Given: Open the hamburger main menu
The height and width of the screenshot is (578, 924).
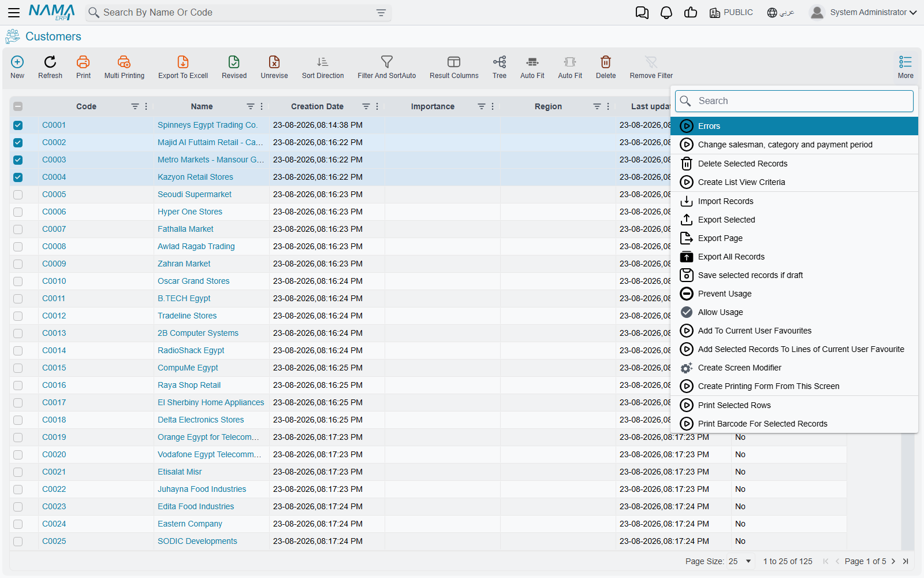Looking at the screenshot, I should tap(14, 13).
